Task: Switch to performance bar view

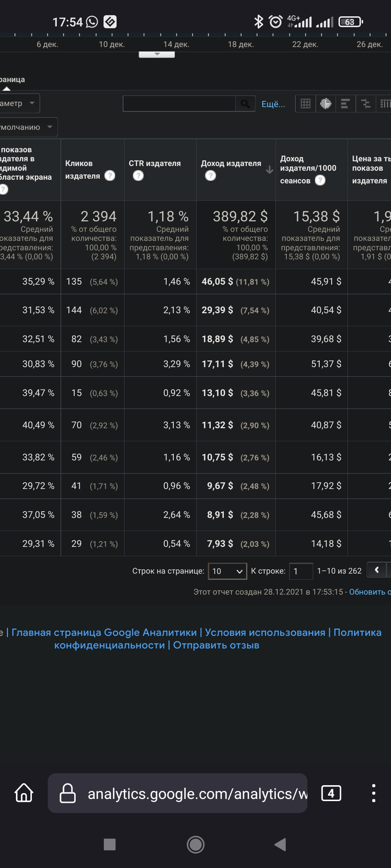Action: pyautogui.click(x=345, y=104)
